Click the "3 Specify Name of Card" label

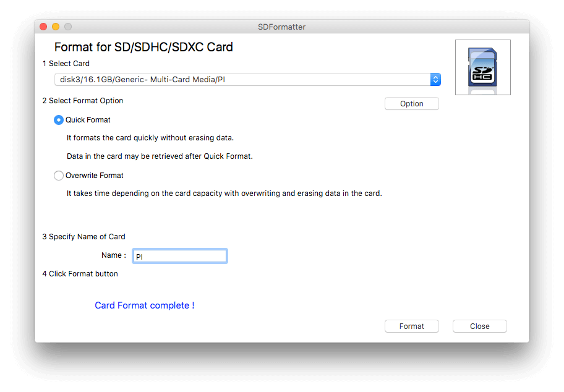tap(84, 237)
